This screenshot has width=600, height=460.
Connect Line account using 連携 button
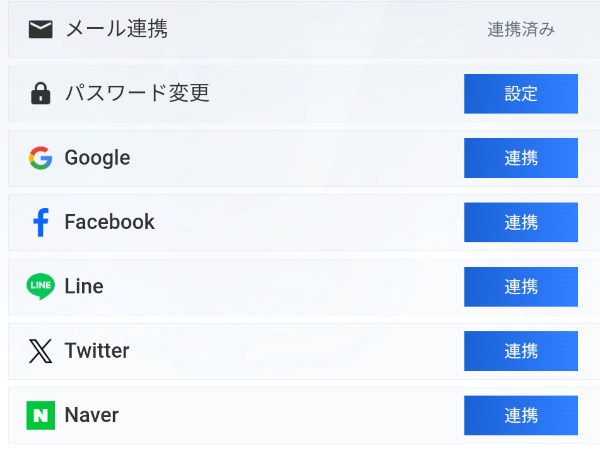[521, 287]
